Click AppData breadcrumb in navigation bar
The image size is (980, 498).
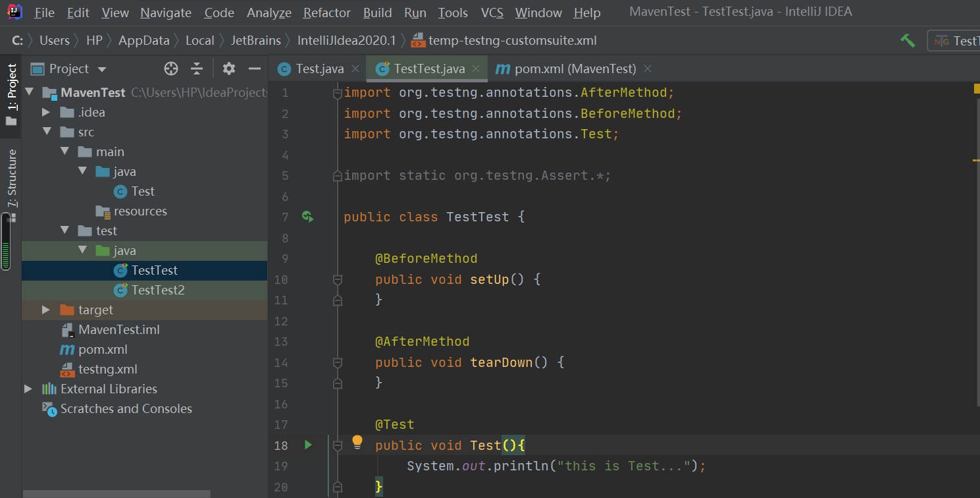tap(143, 41)
